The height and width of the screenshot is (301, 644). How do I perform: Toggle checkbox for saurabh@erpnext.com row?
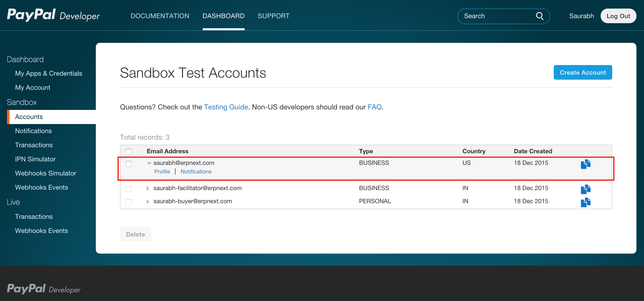click(x=129, y=163)
